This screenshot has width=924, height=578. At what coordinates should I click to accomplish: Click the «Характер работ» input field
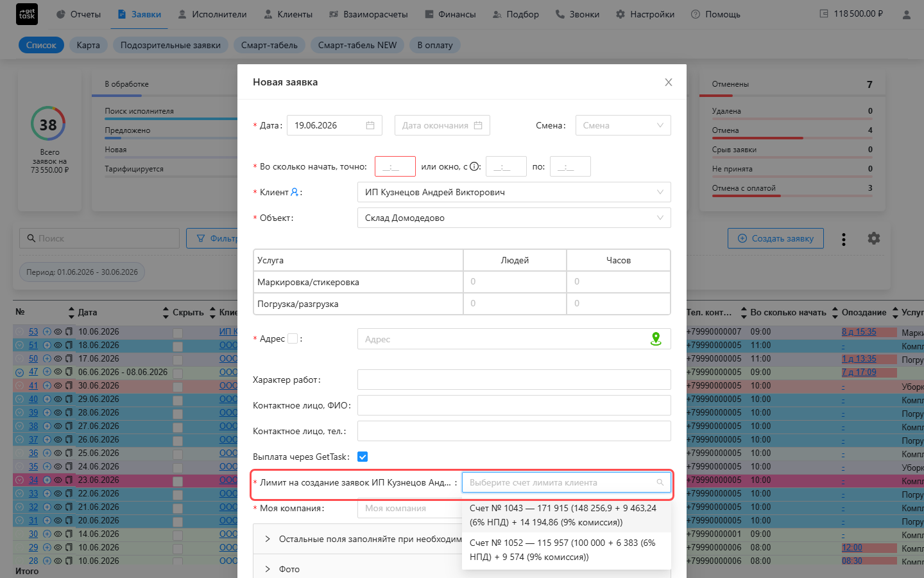click(x=514, y=380)
